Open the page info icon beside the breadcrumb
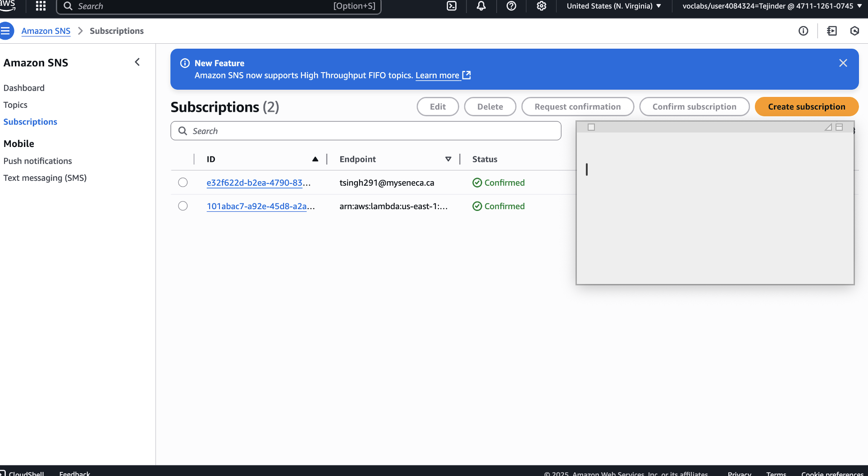This screenshot has height=476, width=868. coord(803,31)
